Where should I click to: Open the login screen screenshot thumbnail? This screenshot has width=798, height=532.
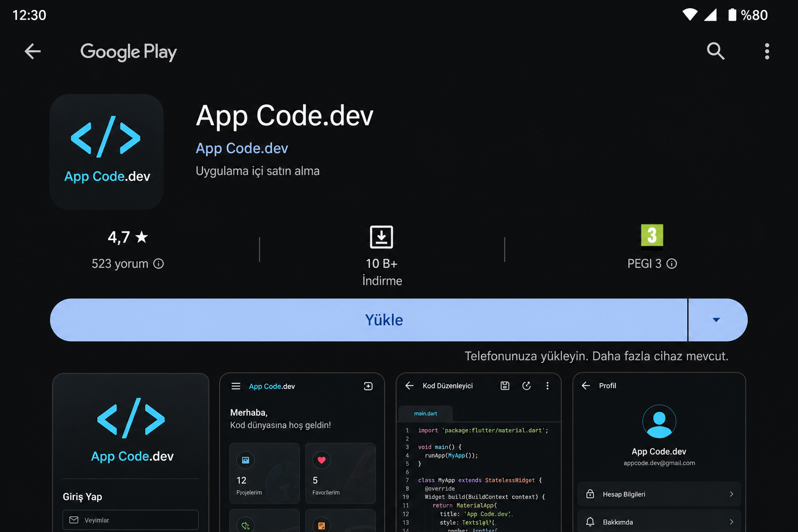click(x=131, y=453)
